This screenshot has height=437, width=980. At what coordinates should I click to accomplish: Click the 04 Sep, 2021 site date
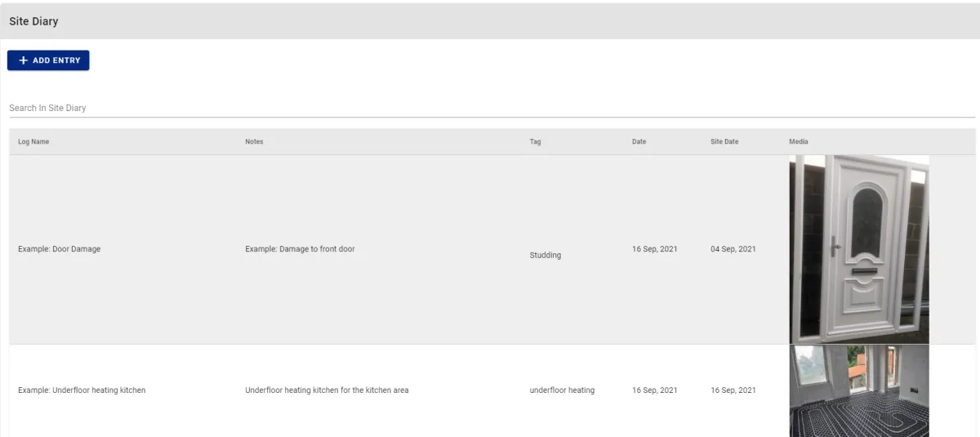click(x=733, y=249)
